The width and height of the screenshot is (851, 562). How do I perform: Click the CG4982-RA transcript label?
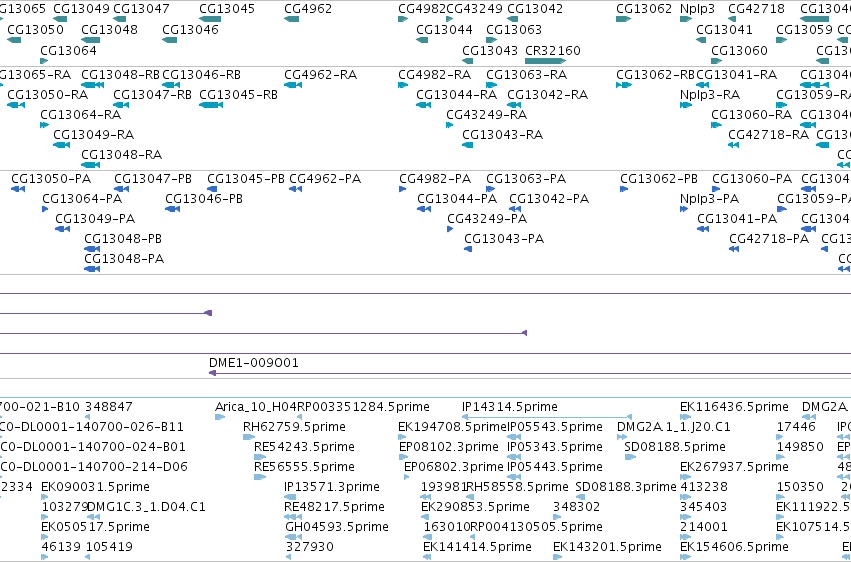pos(434,74)
